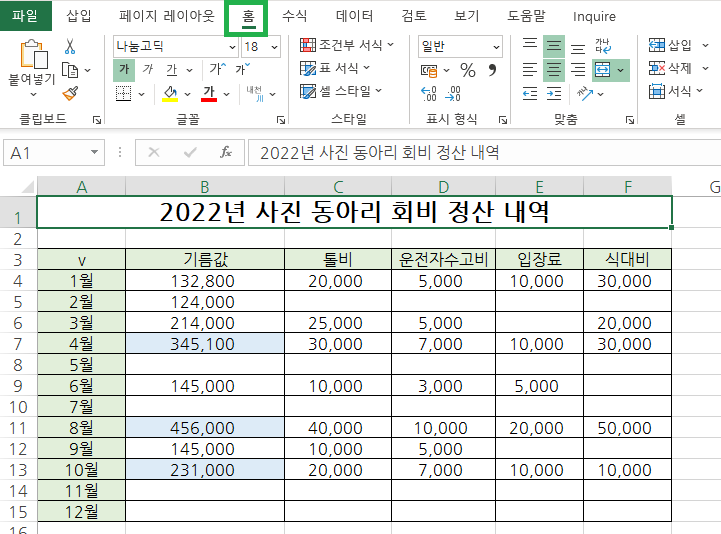This screenshot has height=534, width=721.
Task: Switch to the 데이터 tab
Action: (354, 16)
